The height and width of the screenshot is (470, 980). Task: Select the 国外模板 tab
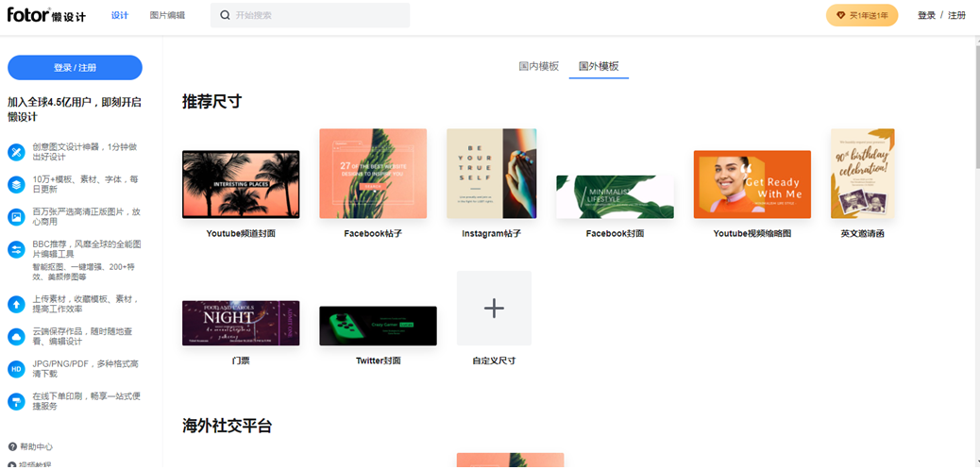599,66
